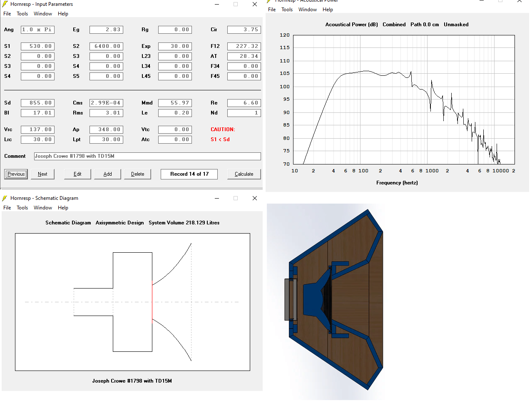Click the AT field showing 28.34

pos(244,56)
